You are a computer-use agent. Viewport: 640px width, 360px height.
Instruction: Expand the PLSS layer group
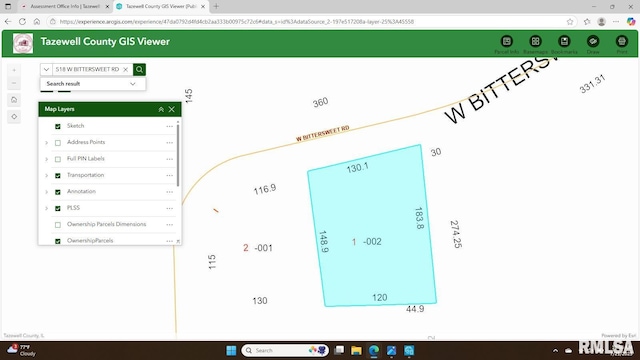[x=46, y=208]
